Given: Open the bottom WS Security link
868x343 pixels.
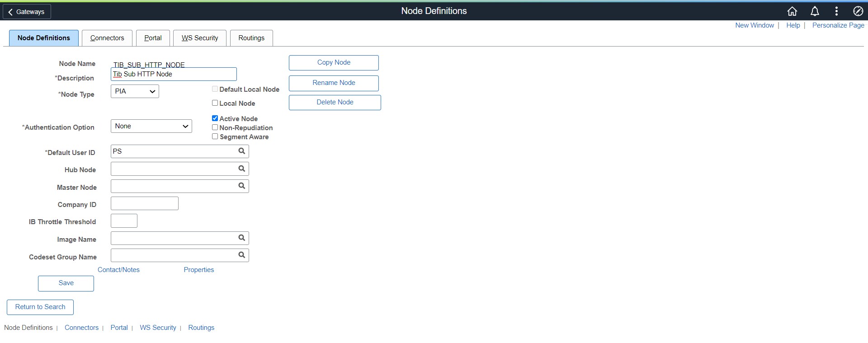Looking at the screenshot, I should click(x=158, y=328).
